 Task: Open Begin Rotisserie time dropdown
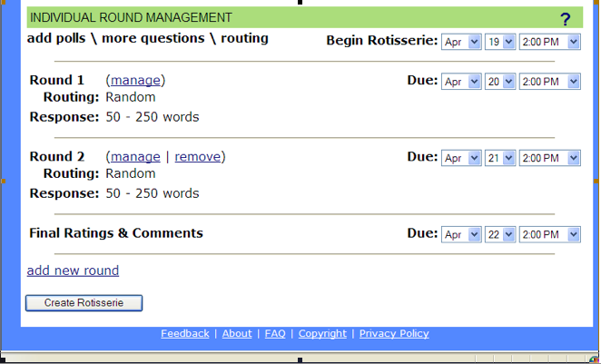tap(549, 42)
